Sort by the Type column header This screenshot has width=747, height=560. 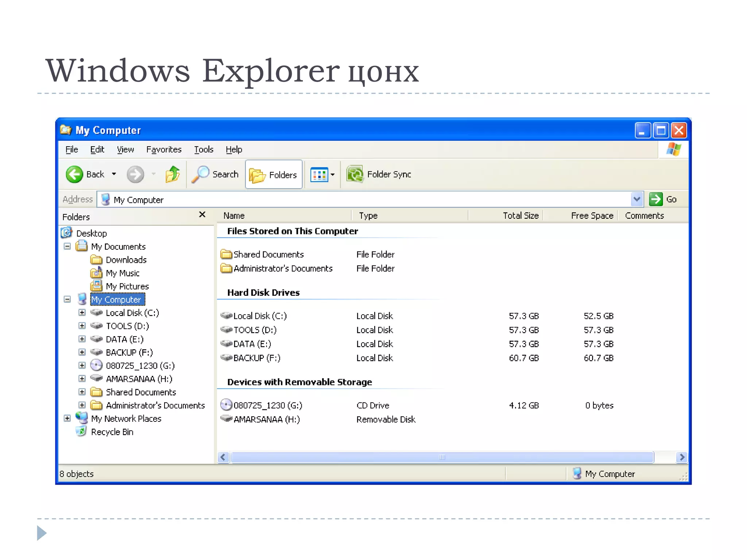[x=410, y=215]
